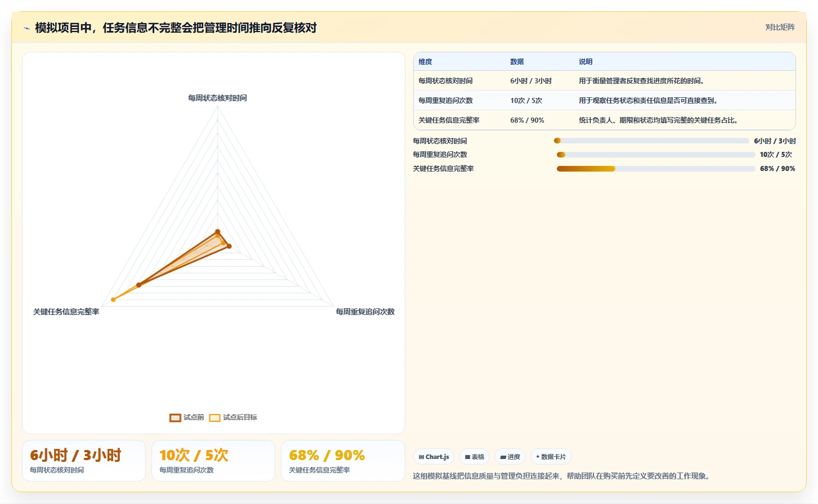Click the Chart.js tag chip

(433, 457)
